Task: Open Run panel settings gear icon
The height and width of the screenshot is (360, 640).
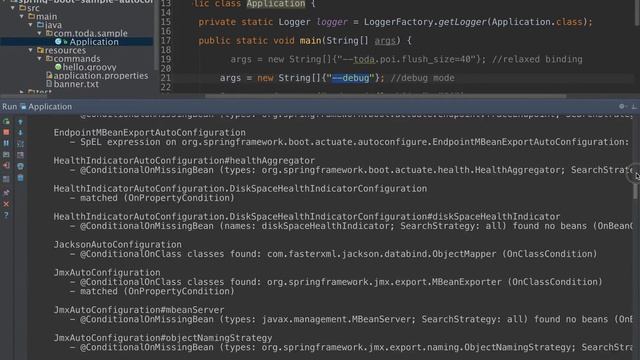Action: pos(622,106)
